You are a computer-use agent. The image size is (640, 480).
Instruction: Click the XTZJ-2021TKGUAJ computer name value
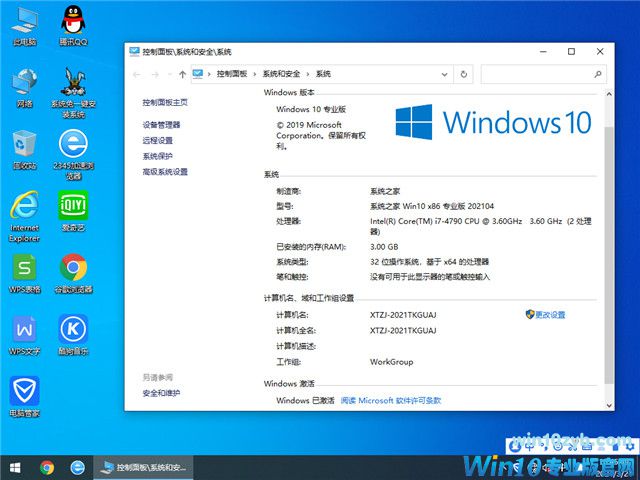pyautogui.click(x=403, y=315)
